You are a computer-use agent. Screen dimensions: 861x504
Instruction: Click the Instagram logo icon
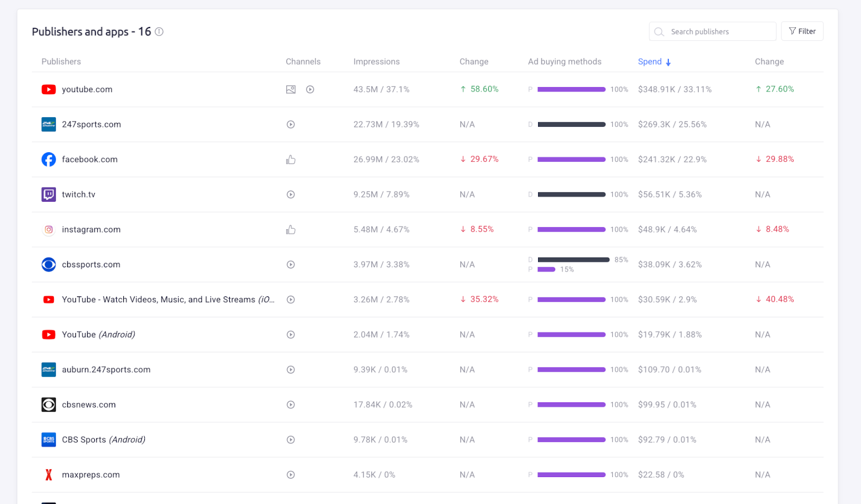[x=48, y=229]
